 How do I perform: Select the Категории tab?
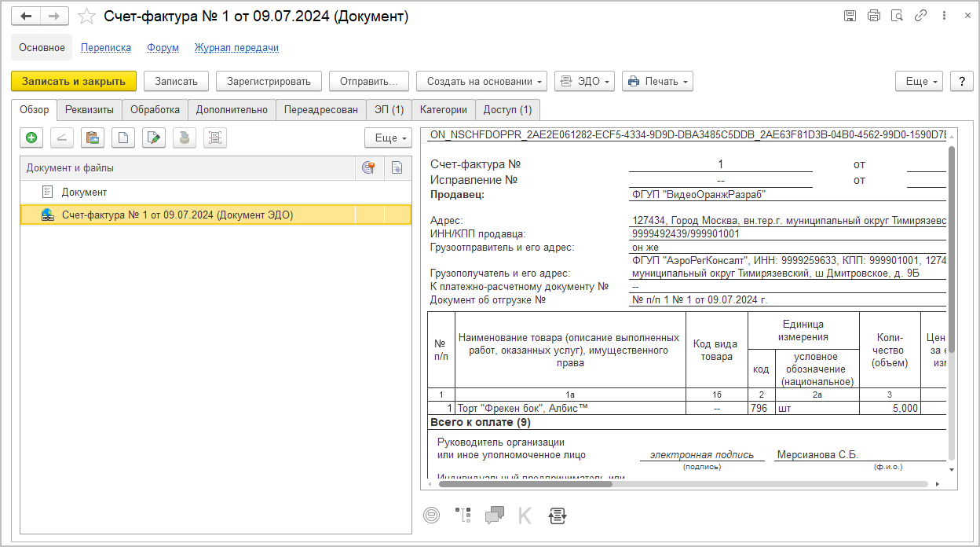[443, 110]
